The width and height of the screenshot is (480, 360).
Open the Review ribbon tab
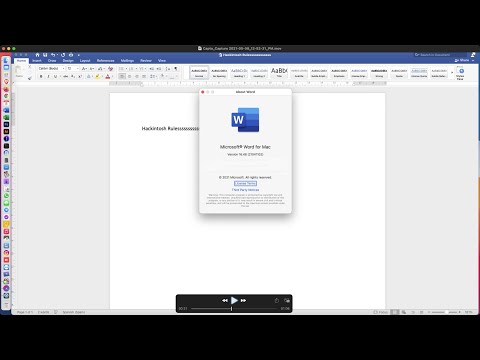(146, 61)
